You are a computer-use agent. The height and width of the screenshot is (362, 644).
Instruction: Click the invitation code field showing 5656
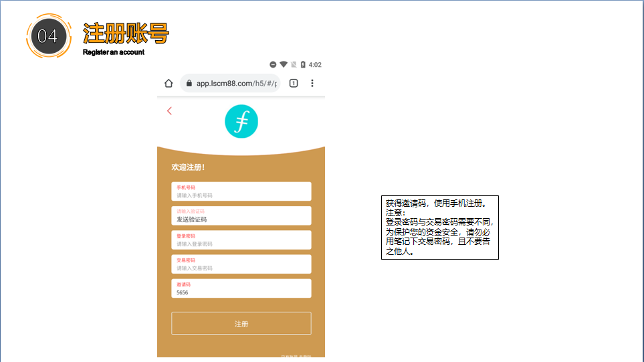click(241, 288)
